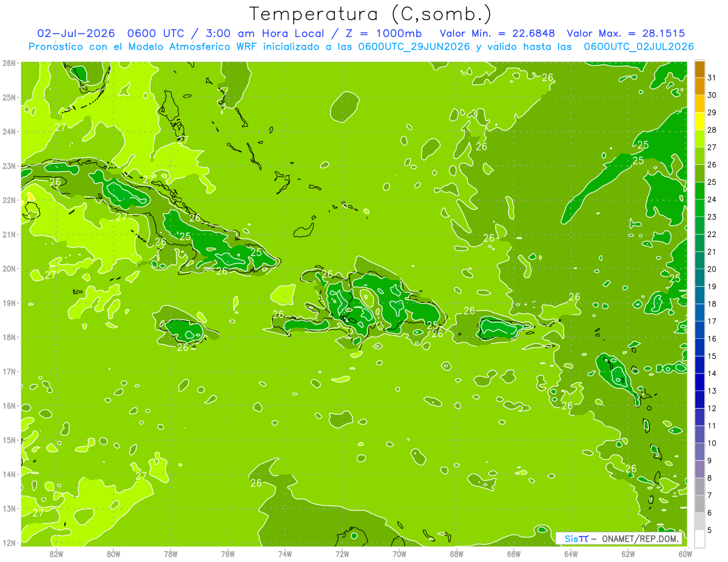Click the 62W longitude axis label

[x=628, y=554]
